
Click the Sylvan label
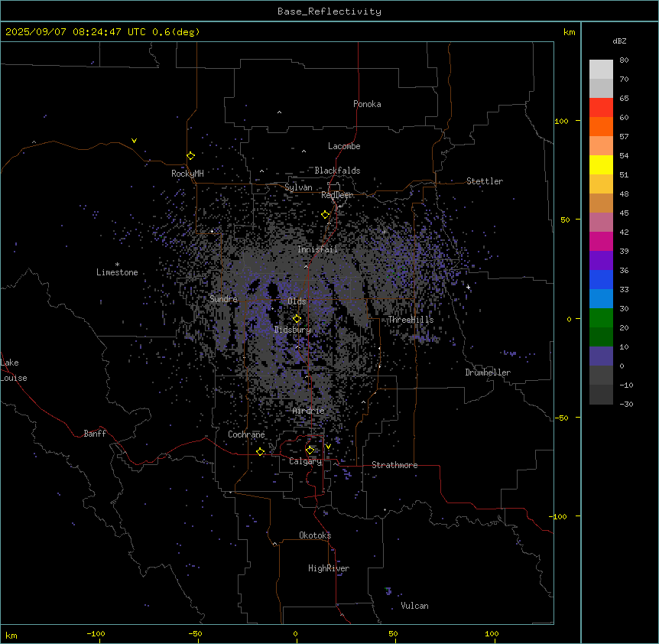(298, 187)
